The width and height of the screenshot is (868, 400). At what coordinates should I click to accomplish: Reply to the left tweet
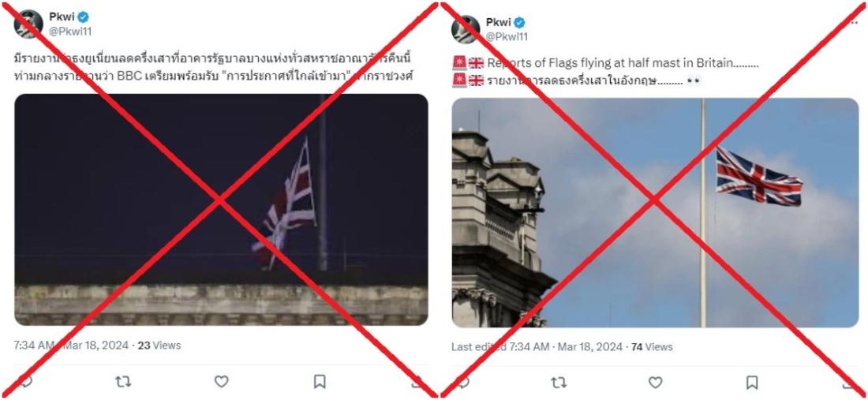click(24, 382)
